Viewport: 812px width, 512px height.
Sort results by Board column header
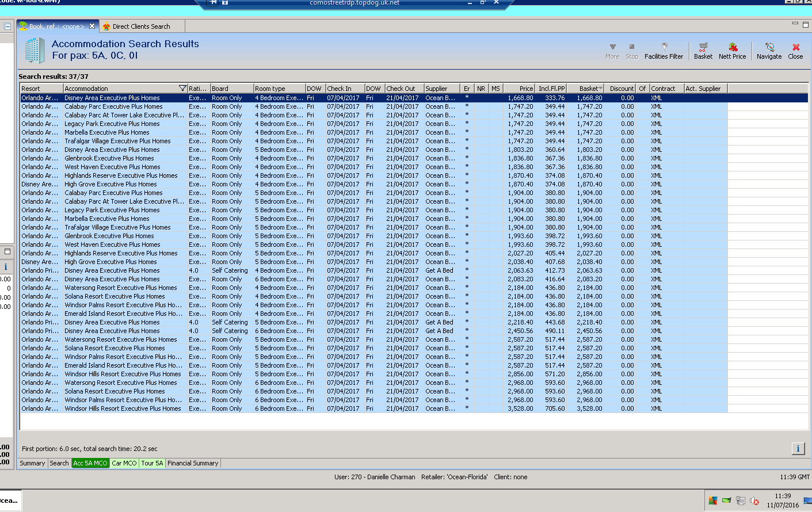232,89
